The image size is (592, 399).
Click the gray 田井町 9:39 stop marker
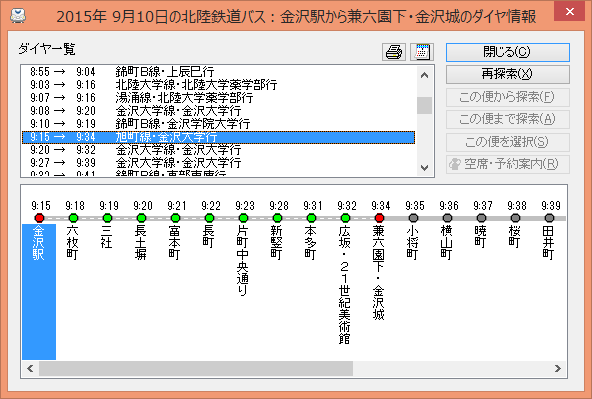[x=549, y=218]
